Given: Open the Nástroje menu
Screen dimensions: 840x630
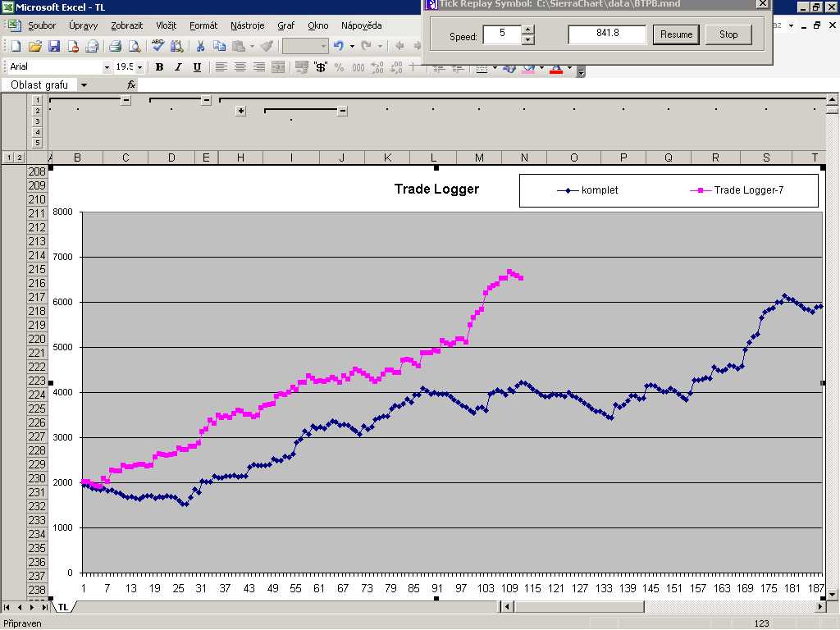Looking at the screenshot, I should point(248,25).
